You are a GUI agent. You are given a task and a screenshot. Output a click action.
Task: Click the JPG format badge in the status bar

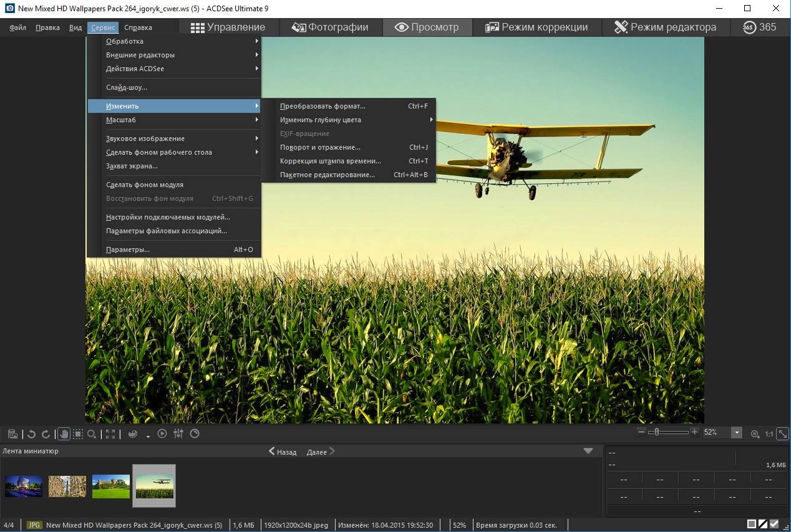pos(34,525)
